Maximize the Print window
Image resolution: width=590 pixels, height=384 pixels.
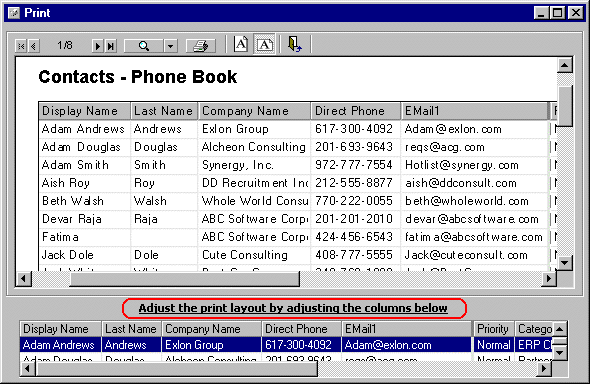(557, 13)
